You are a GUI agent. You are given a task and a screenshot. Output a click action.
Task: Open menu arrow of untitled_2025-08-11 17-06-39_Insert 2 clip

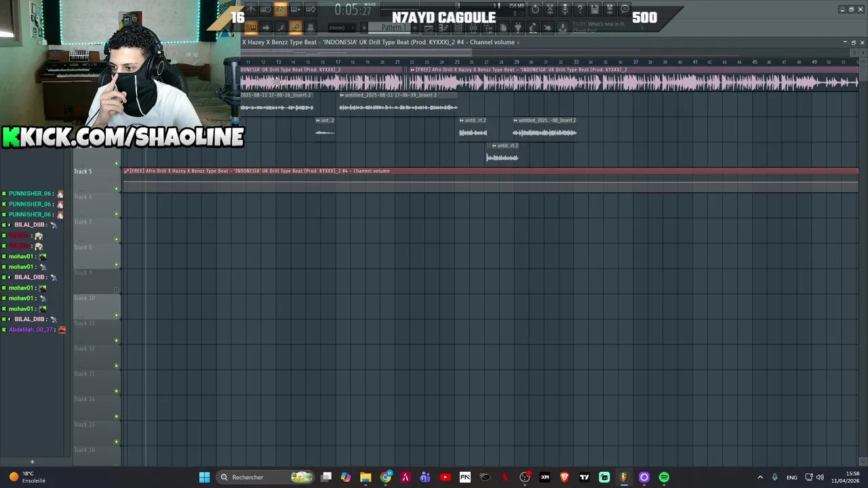[x=342, y=95]
